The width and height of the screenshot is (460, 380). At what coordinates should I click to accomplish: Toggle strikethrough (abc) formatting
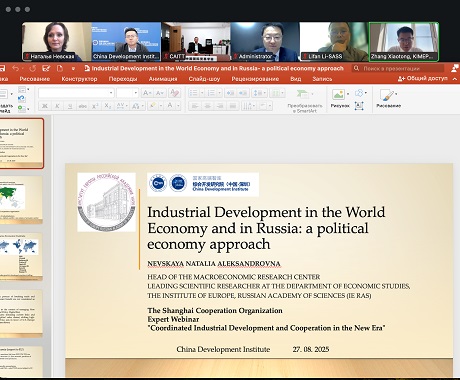click(82, 106)
